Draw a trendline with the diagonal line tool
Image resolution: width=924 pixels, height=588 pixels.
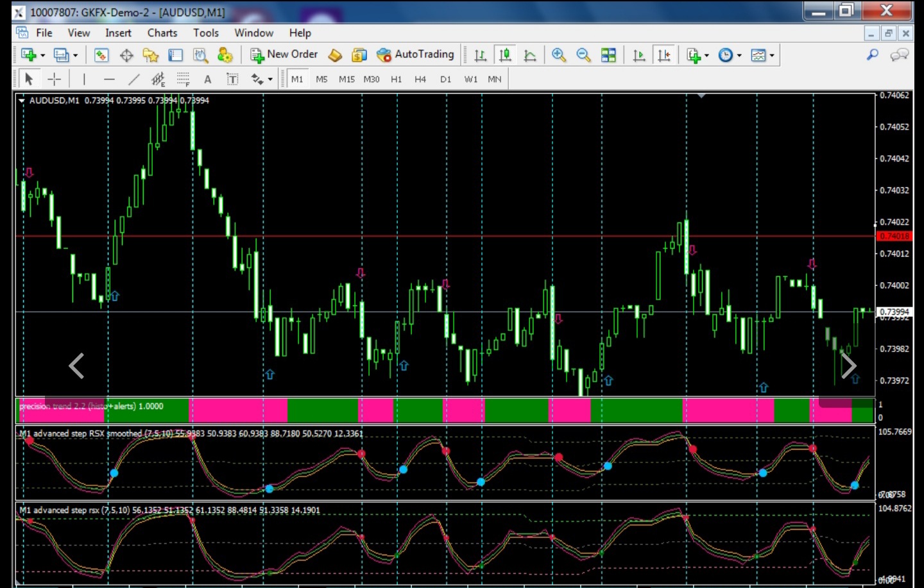pos(133,80)
